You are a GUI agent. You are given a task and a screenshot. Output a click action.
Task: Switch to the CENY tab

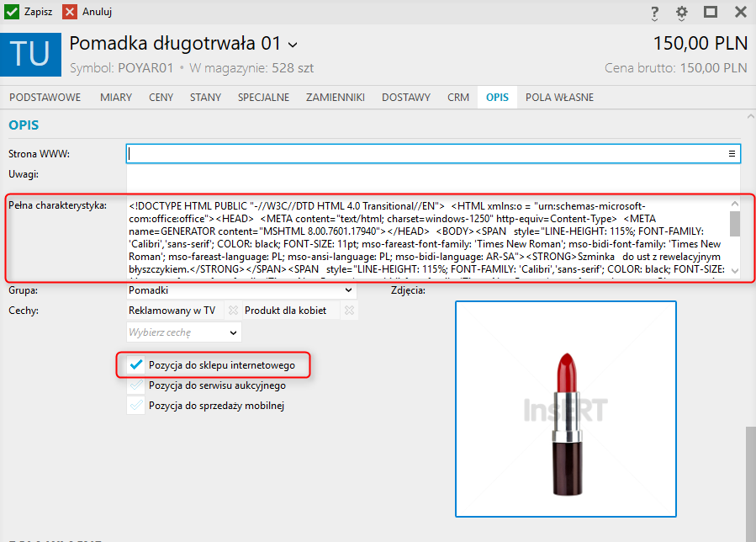161,98
